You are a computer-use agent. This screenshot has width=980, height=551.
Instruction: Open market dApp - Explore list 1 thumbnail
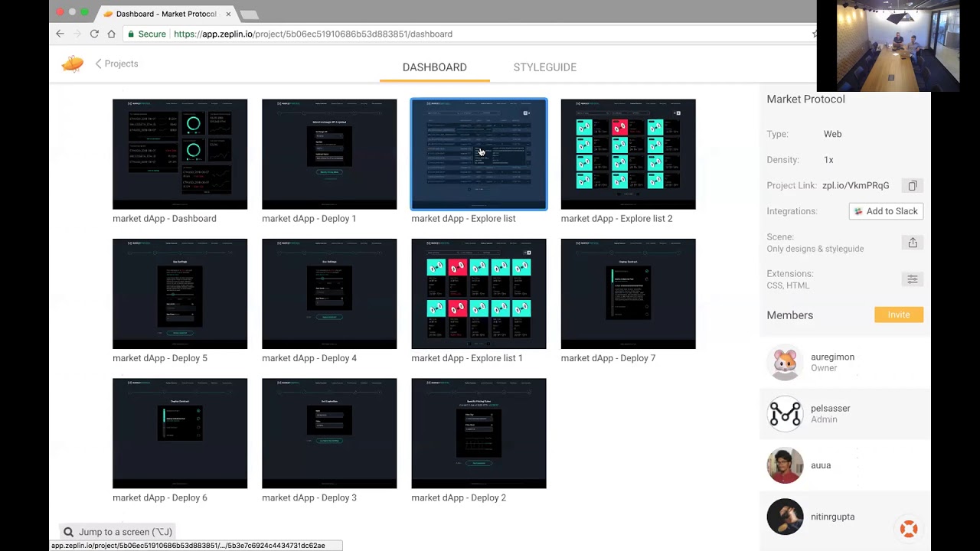coord(479,294)
